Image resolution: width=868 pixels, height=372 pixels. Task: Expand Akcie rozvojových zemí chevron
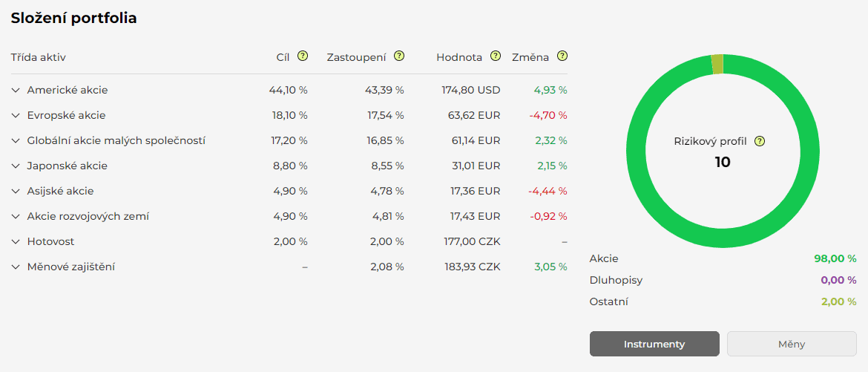pyautogui.click(x=16, y=217)
